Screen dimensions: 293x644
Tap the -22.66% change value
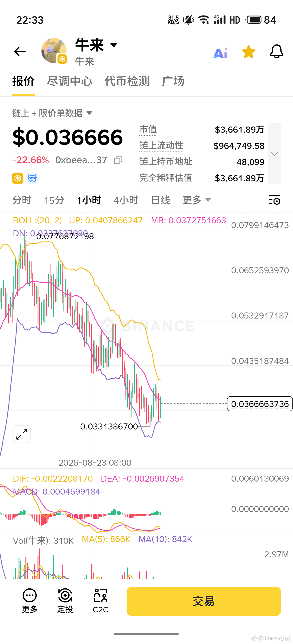31,160
